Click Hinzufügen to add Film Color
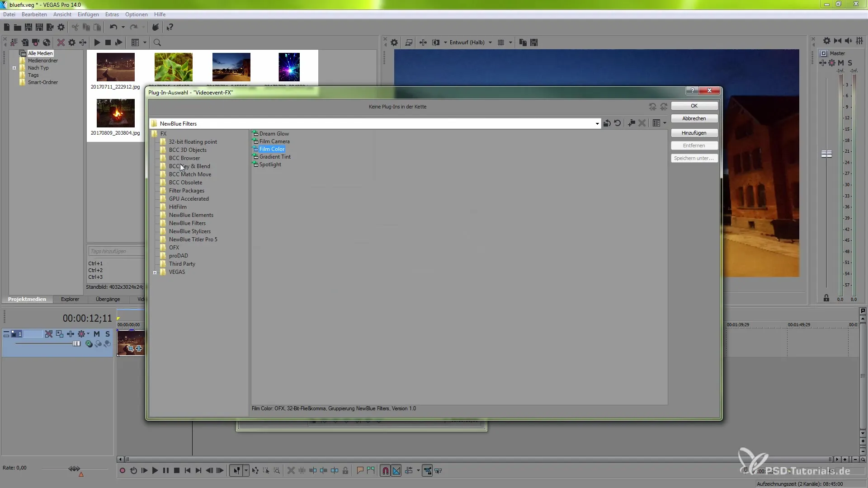This screenshot has width=868, height=488. (694, 133)
